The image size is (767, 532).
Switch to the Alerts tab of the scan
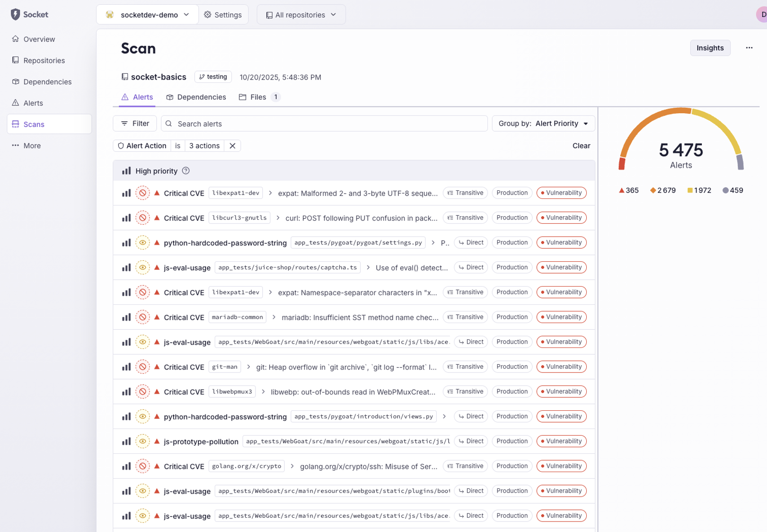point(137,97)
